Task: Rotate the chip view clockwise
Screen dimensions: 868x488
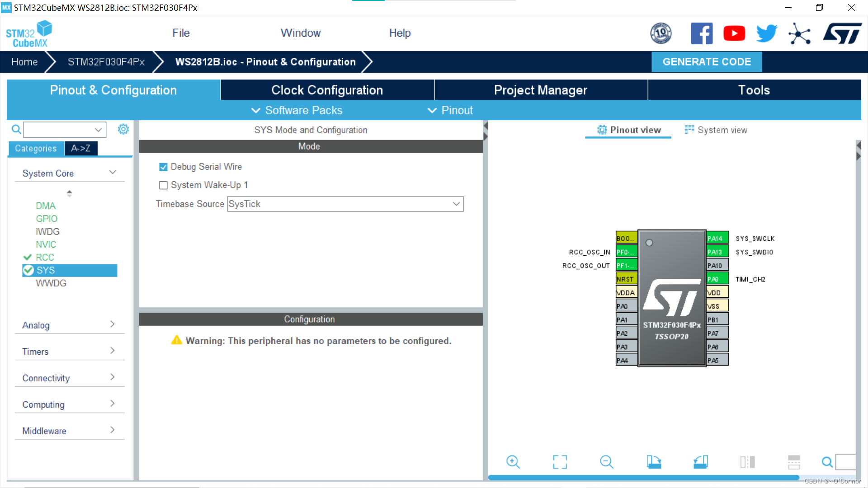Action: click(654, 462)
